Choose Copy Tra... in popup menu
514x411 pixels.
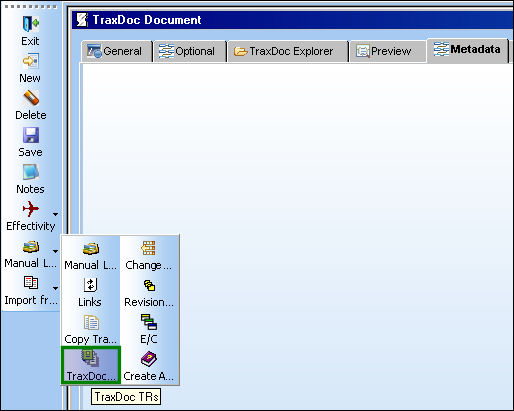90,329
